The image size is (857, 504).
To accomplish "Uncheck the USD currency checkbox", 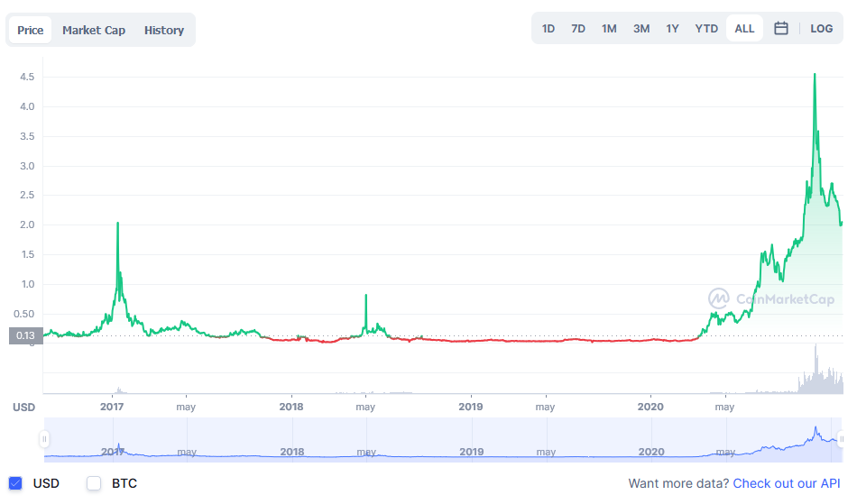I will coord(15,483).
